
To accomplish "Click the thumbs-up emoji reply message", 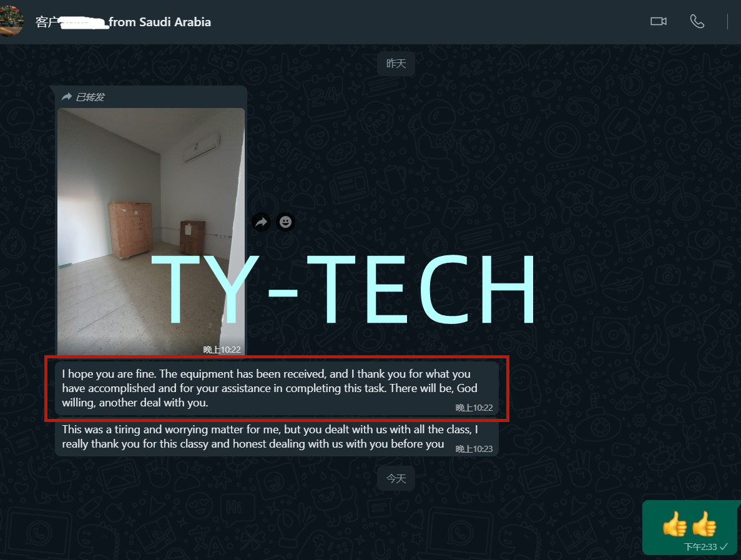I will point(691,528).
